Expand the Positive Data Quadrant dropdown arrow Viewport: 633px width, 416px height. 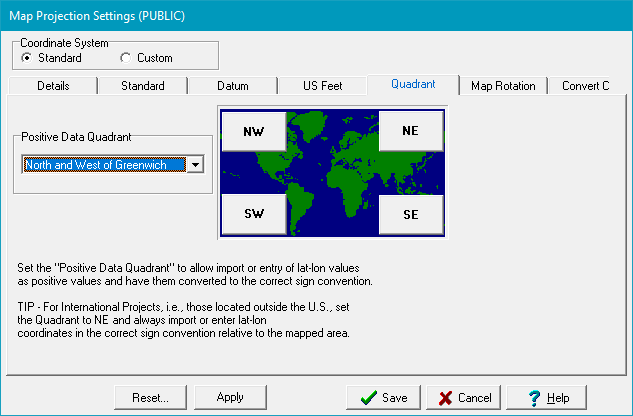[x=196, y=165]
